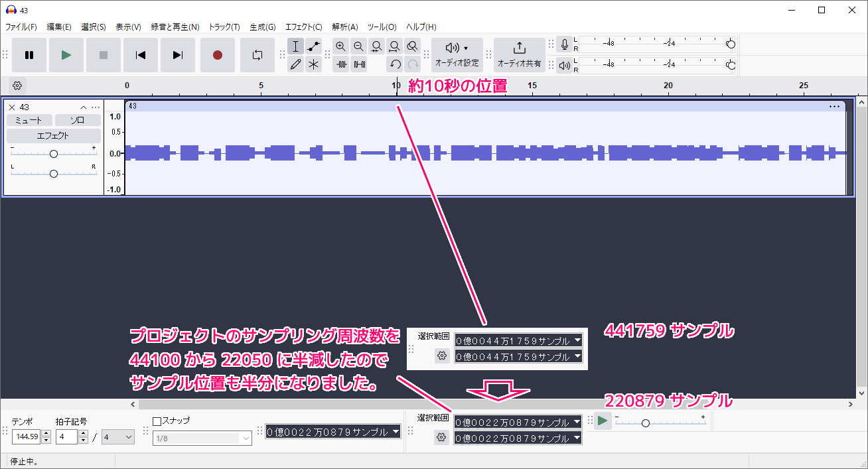Click the track 43 gain slider knob

[x=54, y=154]
